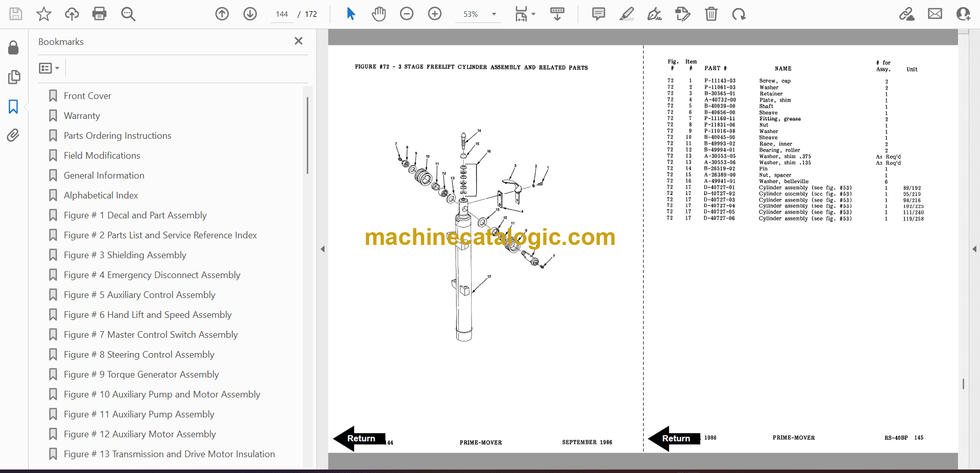Go to Figure # 9 Torque Generator Assembly
The width and height of the screenshot is (980, 473).
141,375
